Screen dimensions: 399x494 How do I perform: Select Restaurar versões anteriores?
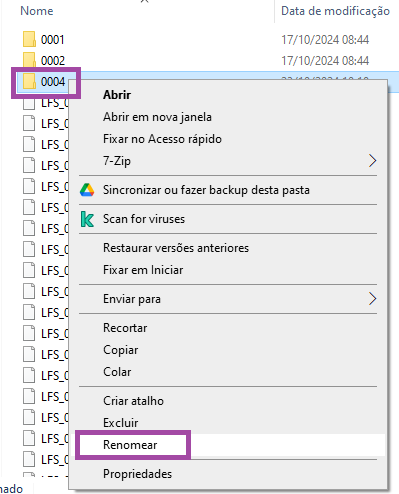point(176,248)
